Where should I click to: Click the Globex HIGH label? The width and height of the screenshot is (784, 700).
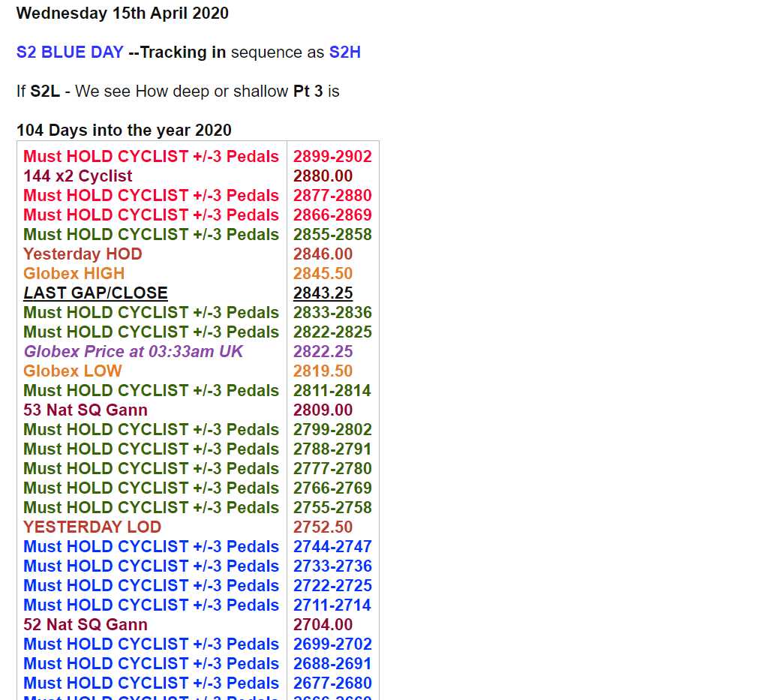pyautogui.click(x=74, y=274)
